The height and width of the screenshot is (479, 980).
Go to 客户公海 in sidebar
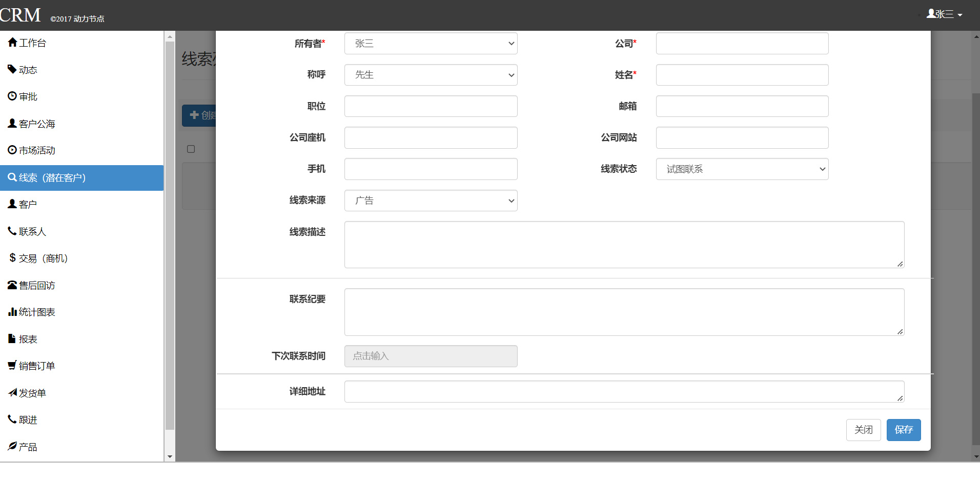(x=37, y=124)
